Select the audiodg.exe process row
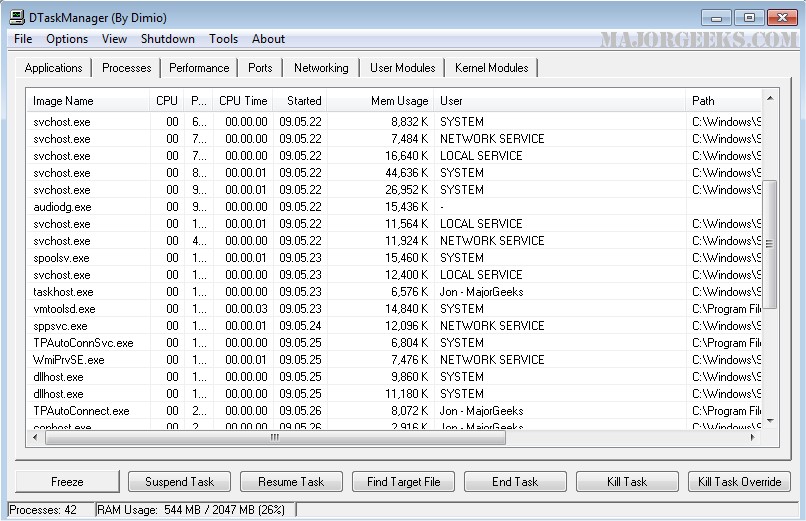The width and height of the screenshot is (806, 521). pyautogui.click(x=394, y=207)
